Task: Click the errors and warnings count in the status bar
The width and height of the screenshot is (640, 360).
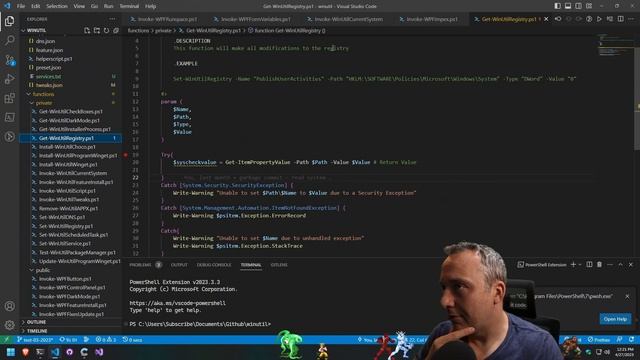Action: point(105,340)
